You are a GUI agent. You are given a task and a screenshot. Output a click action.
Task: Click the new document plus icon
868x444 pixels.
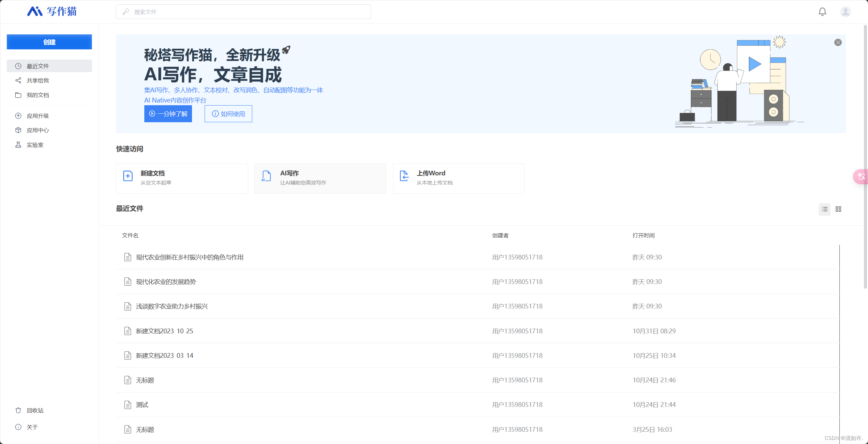pos(128,176)
